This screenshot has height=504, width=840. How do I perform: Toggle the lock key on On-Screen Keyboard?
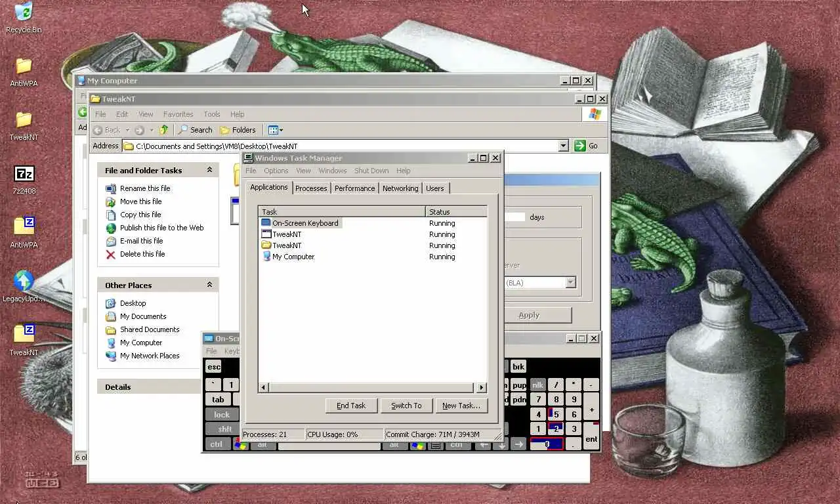(x=222, y=415)
